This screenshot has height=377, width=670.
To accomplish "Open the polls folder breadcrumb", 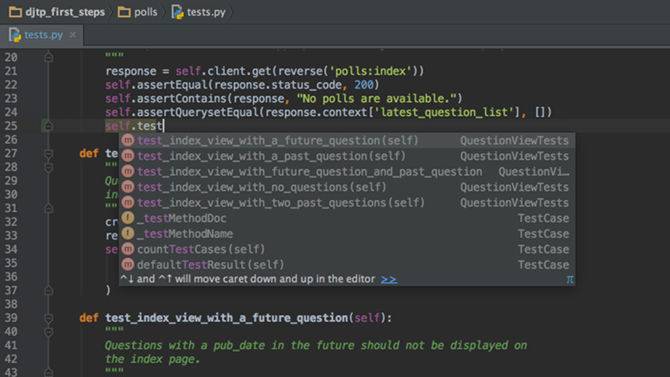I will (138, 12).
